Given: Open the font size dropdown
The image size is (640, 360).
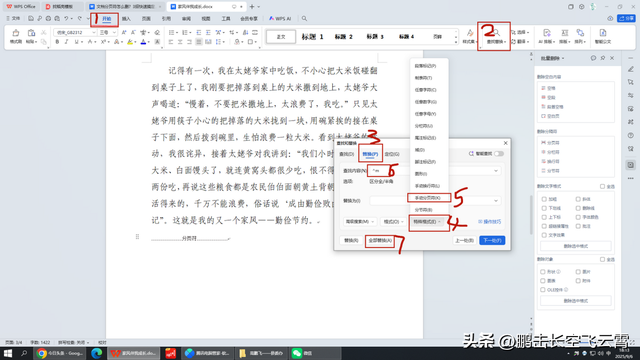Looking at the screenshot, I should click(114, 32).
